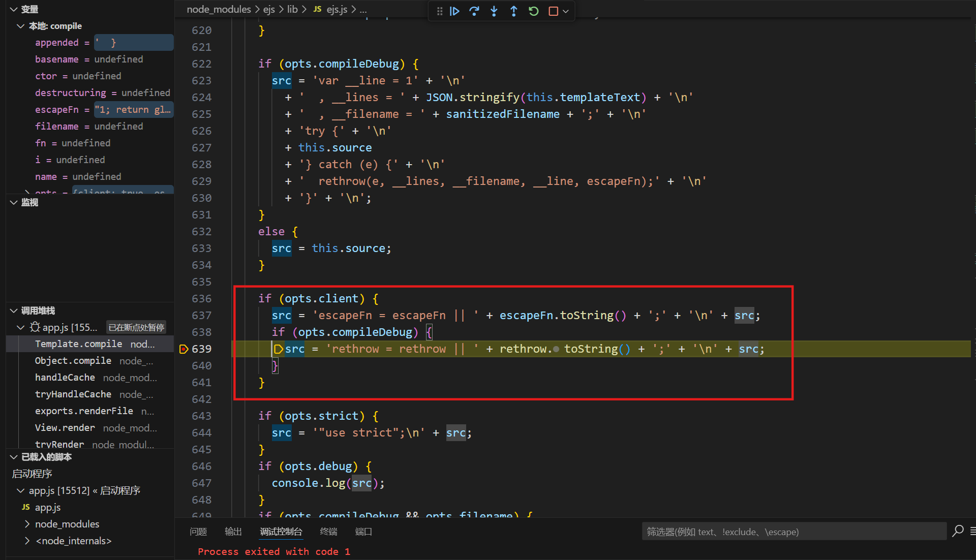Open dropdown arrow beside Stop button
The height and width of the screenshot is (560, 976).
click(566, 11)
